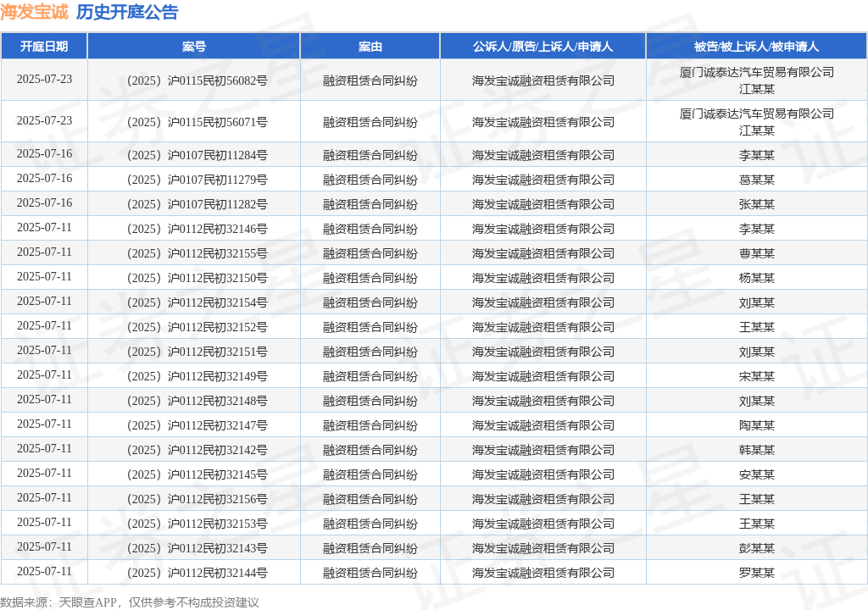Click case number 沪0112民初32154号
Screen dimensions: 868x610
197,302
